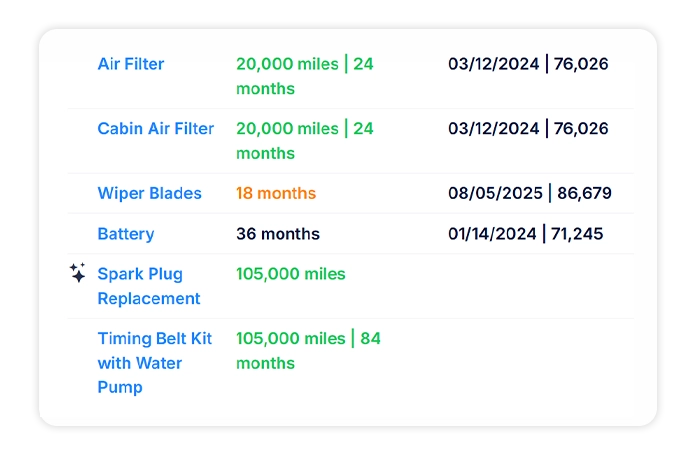
Task: Open the Battery service link
Action: click(x=126, y=234)
